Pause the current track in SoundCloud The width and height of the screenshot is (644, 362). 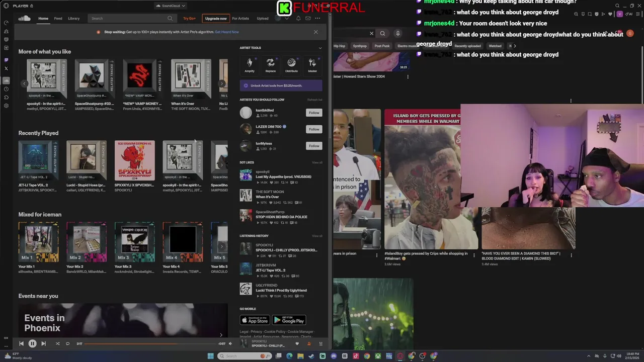tap(32, 343)
